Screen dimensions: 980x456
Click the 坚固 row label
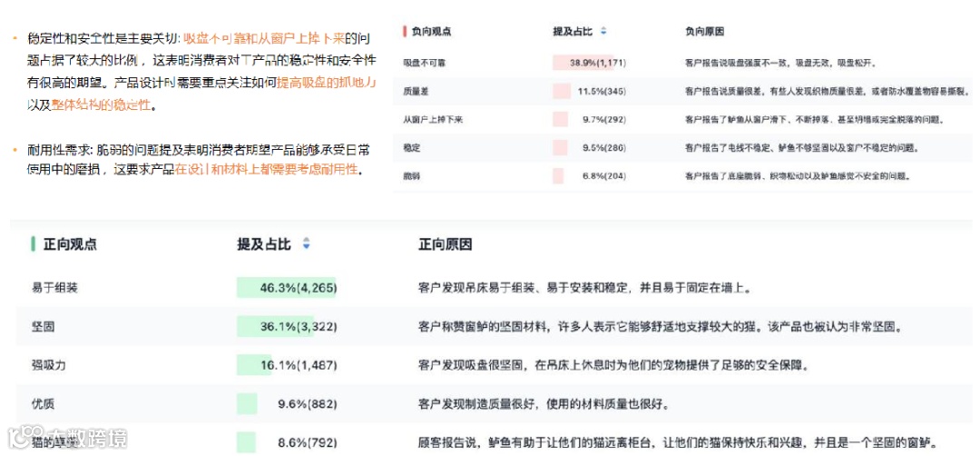click(x=44, y=326)
